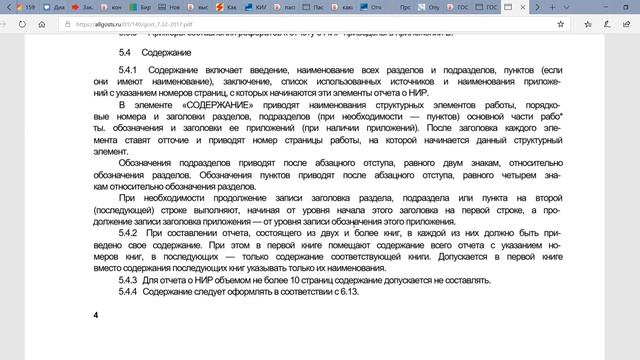Screen dimensions: 640x360
Task: Open the 'кон' tab
Action: pyautogui.click(x=111, y=7)
